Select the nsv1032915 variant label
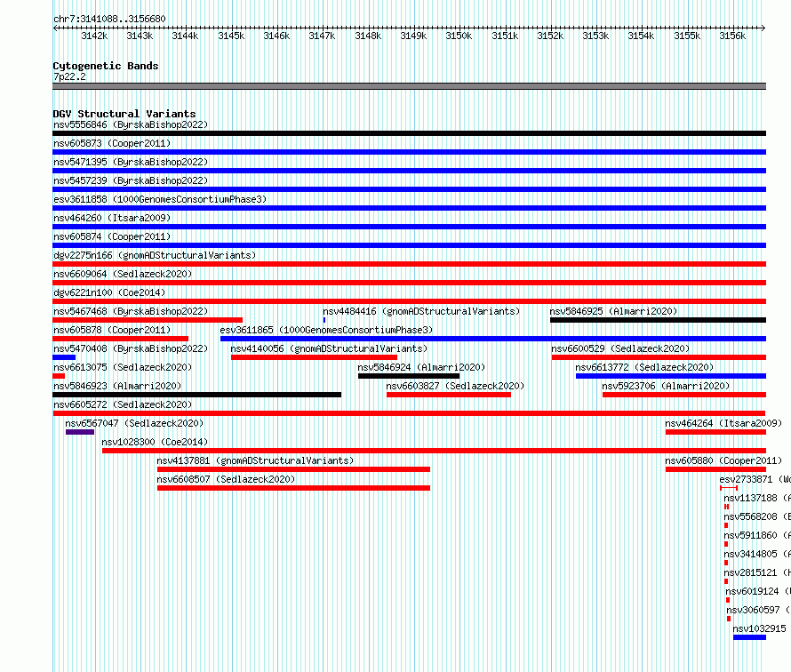Viewport: 791px width, 672px height. pyautogui.click(x=759, y=628)
